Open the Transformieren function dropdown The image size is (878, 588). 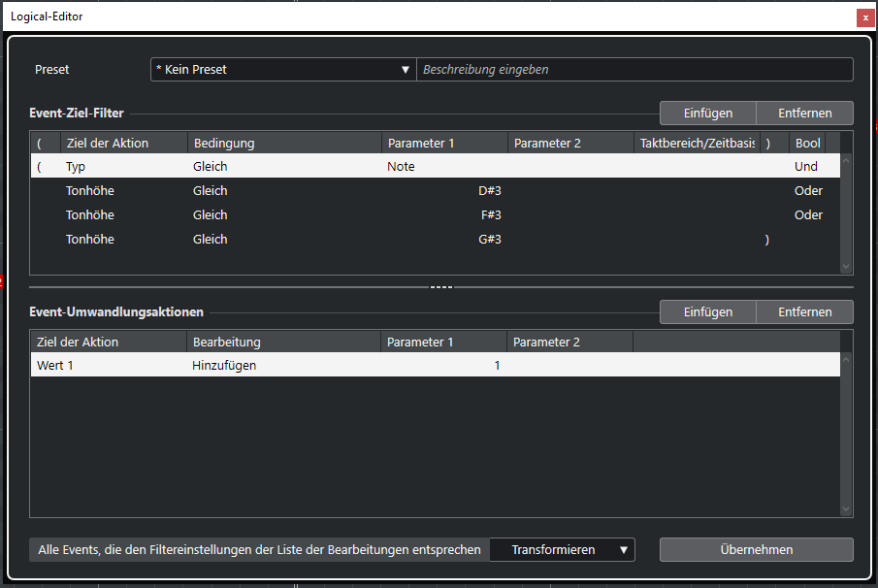pyautogui.click(x=562, y=550)
